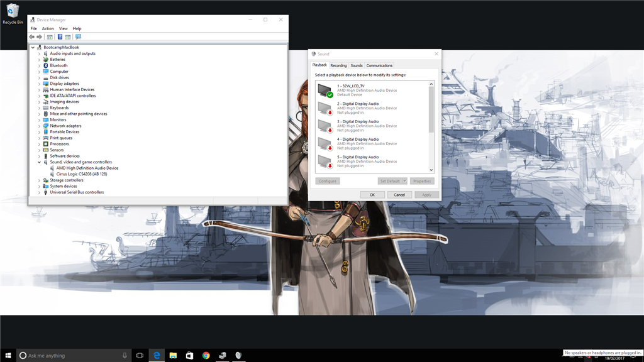This screenshot has height=362, width=644.
Task: Open the Help menu in Device Manager
Action: click(77, 29)
